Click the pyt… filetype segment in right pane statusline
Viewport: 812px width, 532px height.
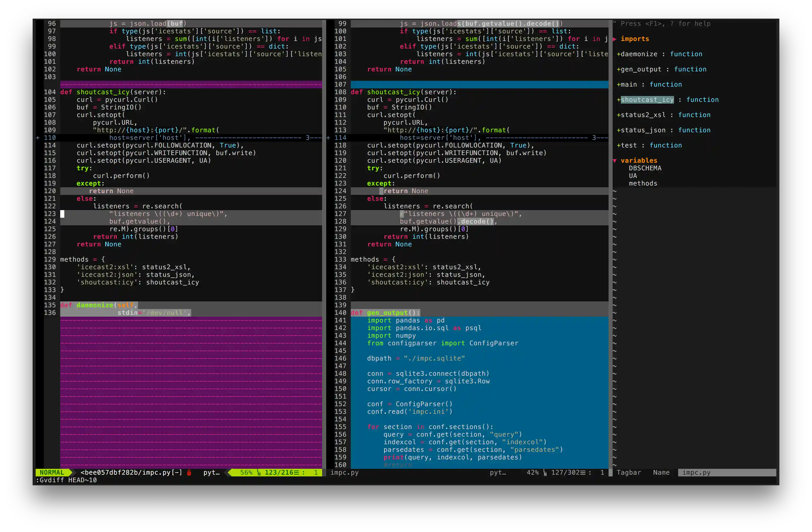coord(498,473)
